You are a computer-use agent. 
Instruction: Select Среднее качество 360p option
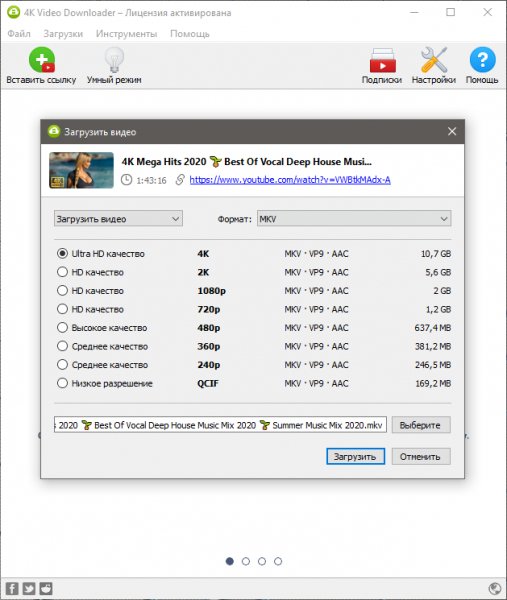[x=62, y=346]
